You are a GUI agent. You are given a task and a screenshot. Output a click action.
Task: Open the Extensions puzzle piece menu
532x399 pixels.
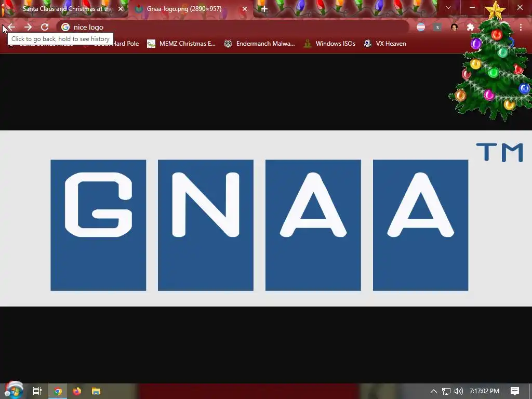[471, 27]
